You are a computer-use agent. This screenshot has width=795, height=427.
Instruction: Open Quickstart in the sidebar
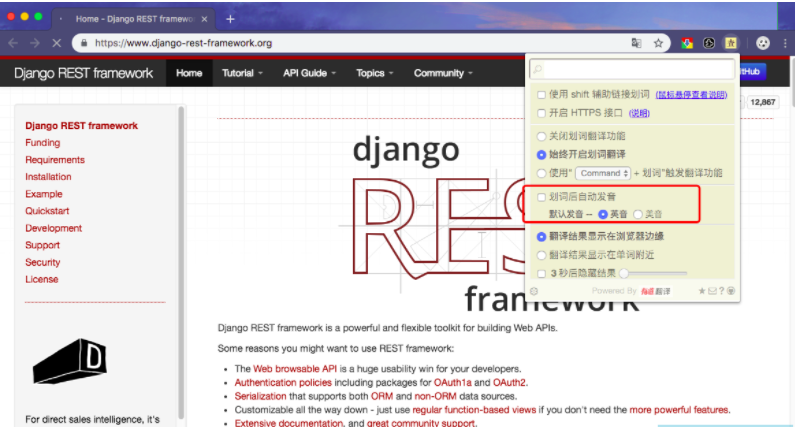[47, 211]
